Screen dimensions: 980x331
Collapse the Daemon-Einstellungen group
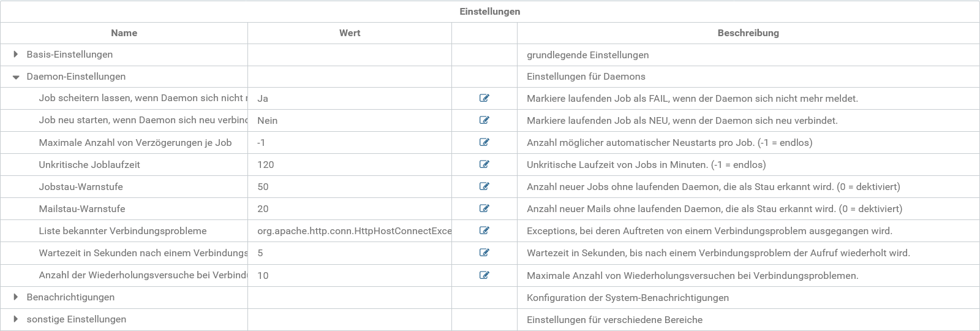(16, 77)
